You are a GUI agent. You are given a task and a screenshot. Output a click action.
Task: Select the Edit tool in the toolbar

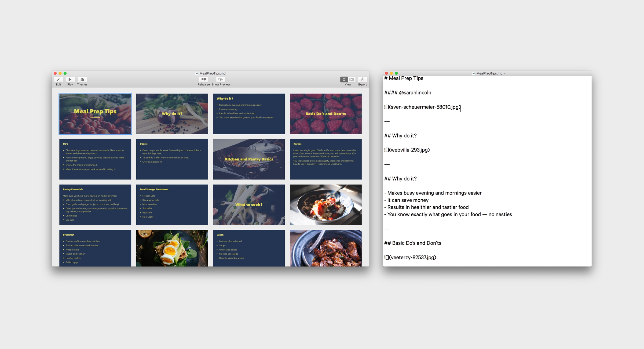58,80
